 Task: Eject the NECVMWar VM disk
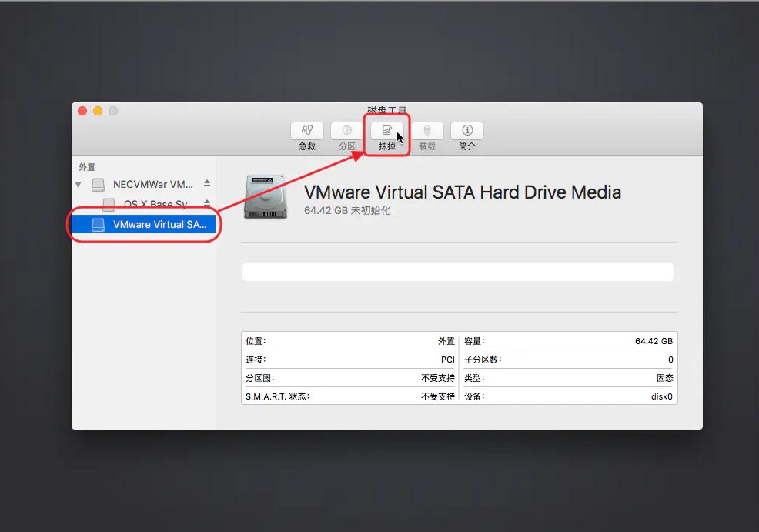click(x=207, y=183)
